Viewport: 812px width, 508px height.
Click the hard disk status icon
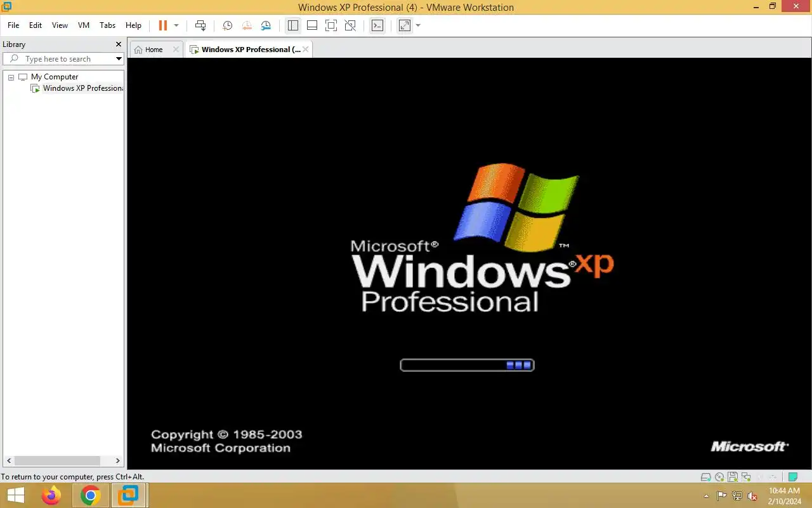[706, 477]
